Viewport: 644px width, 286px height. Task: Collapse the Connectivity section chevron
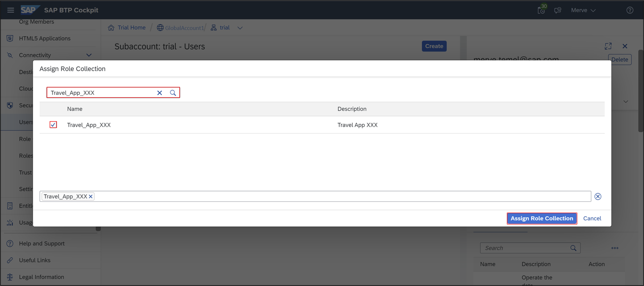(89, 55)
